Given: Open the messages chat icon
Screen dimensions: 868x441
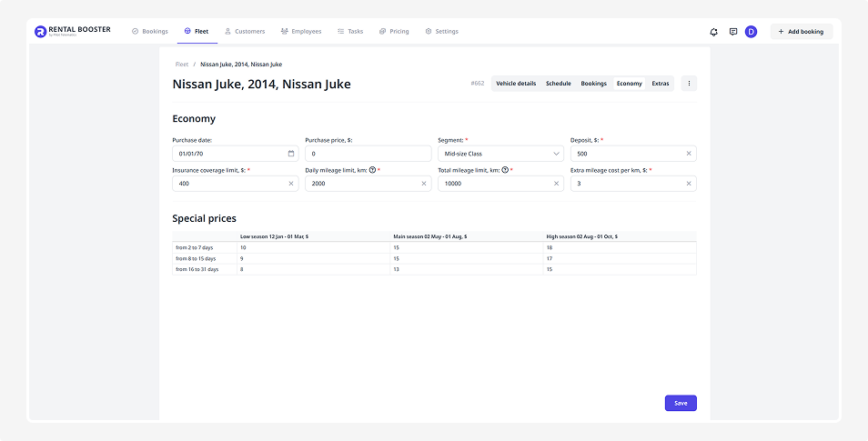Looking at the screenshot, I should [733, 32].
